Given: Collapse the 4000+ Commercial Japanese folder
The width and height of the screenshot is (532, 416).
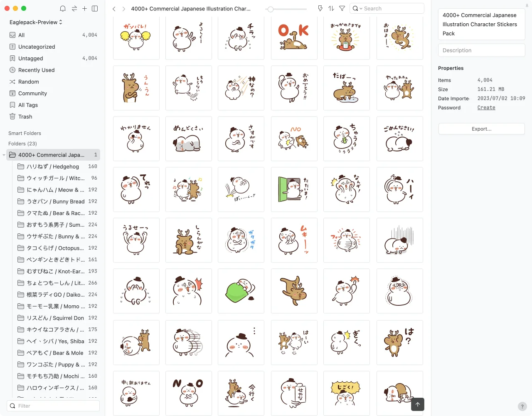Looking at the screenshot, I should pyautogui.click(x=4, y=155).
